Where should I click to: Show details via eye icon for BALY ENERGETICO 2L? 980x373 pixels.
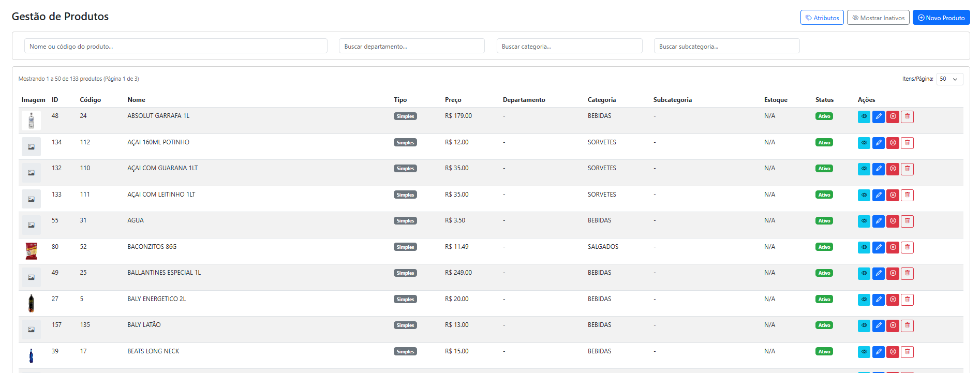[x=864, y=300]
